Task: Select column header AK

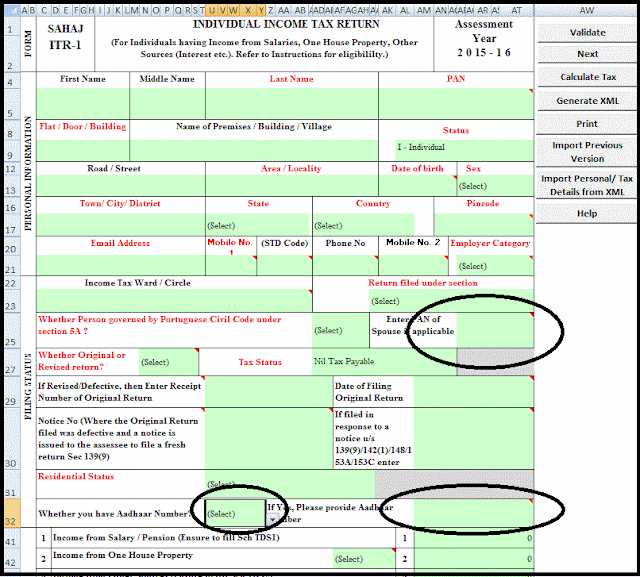Action: [387, 10]
